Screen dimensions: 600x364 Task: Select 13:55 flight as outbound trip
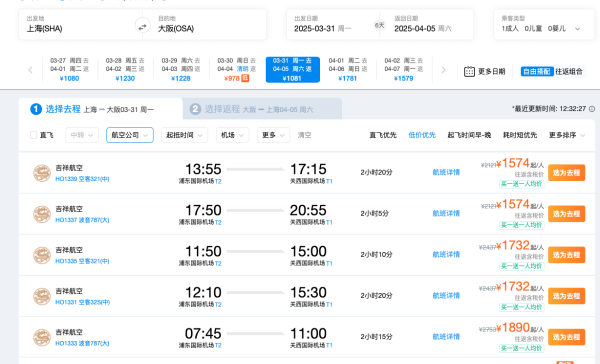(x=566, y=173)
